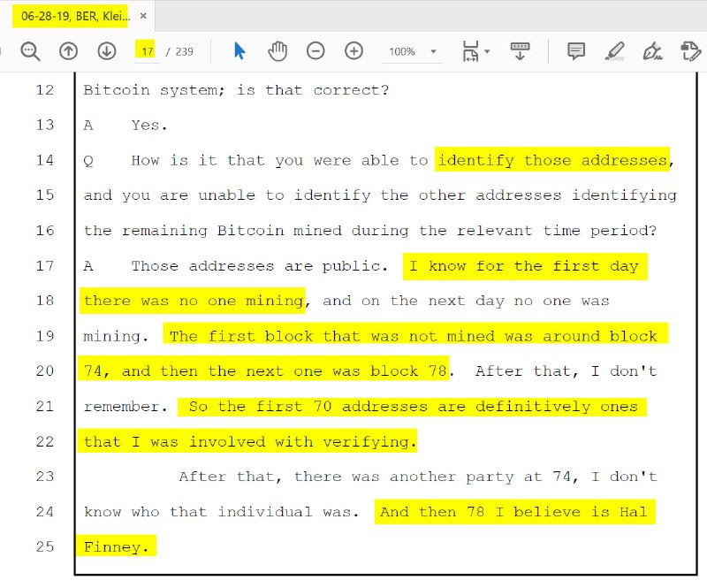707x588 pixels.
Task: Click the total pages text '/ 239'
Action: click(x=179, y=52)
